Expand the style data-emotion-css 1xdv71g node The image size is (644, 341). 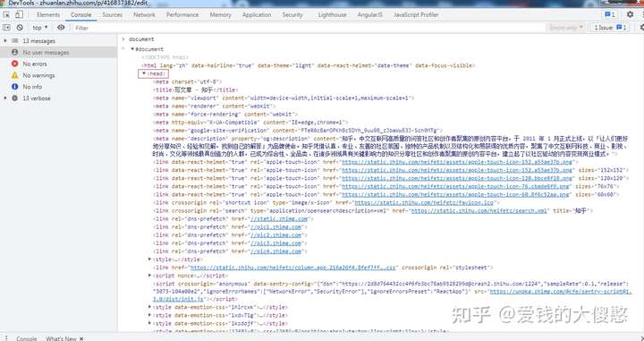tap(150, 315)
